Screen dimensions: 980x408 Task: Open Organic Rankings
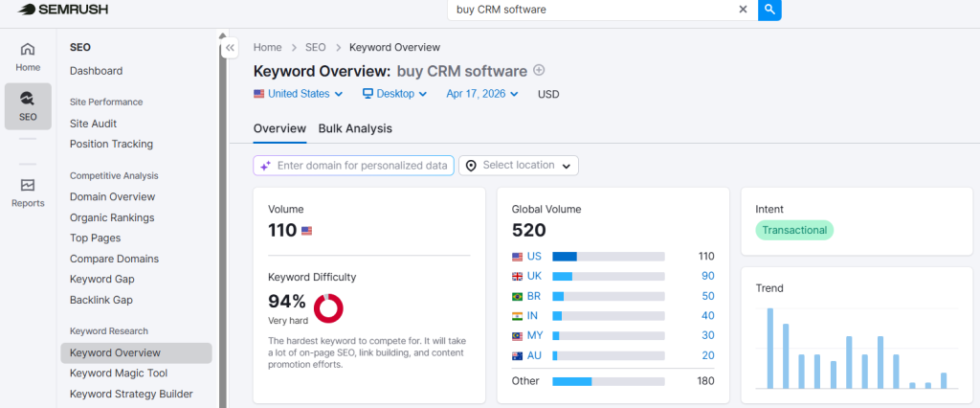click(112, 217)
